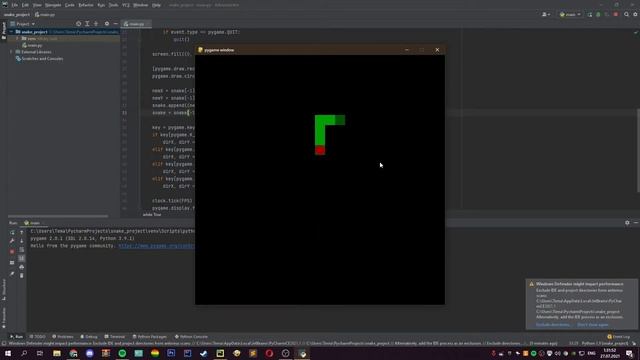Click the red Stop icon in Run panel

coord(12,252)
